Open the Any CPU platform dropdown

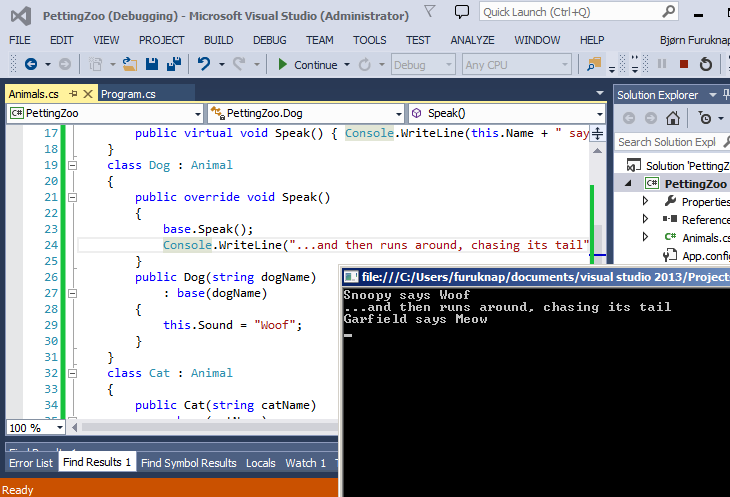pyautogui.click(x=516, y=65)
